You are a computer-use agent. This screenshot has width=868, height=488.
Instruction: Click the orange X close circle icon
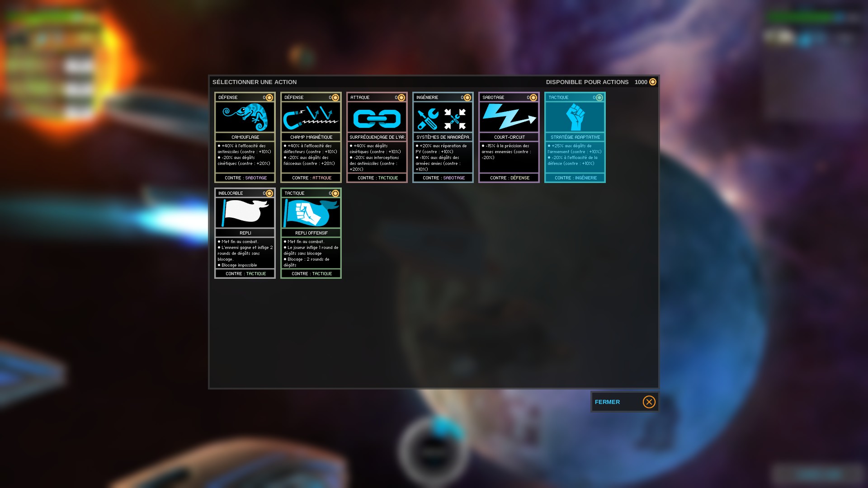(649, 402)
